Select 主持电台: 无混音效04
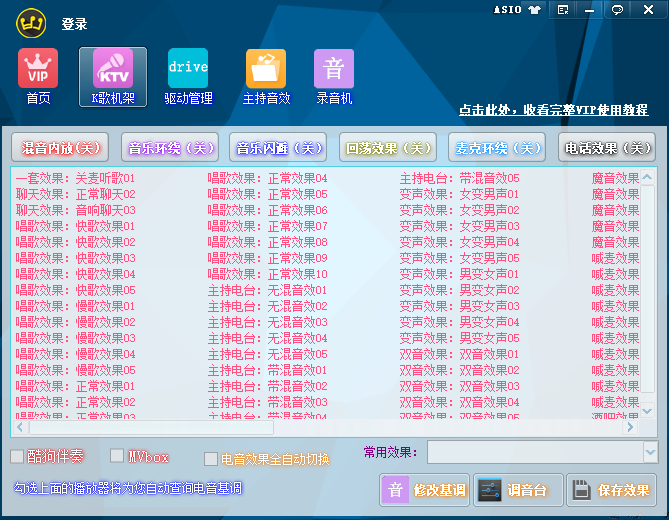The width and height of the screenshot is (669, 520). coord(268,338)
